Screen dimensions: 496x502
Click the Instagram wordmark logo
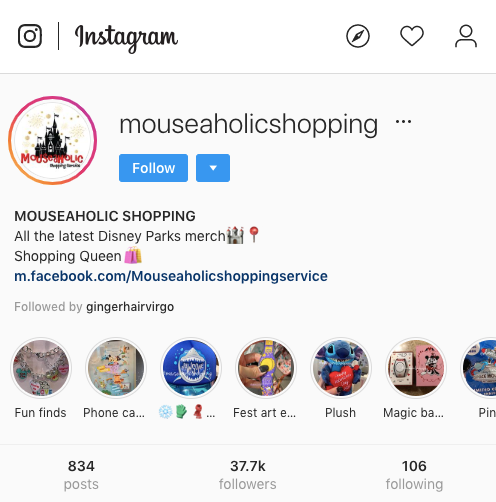(x=126, y=37)
